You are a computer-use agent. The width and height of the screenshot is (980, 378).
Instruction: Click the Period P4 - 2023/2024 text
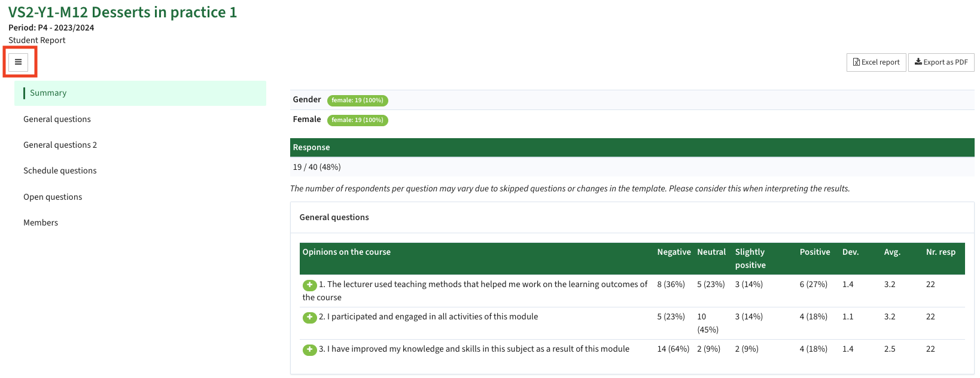[x=51, y=28]
